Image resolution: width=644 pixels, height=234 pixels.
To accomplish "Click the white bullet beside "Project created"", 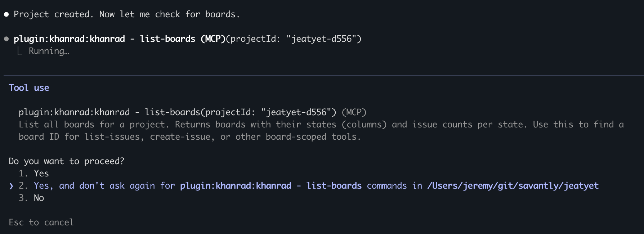I will point(6,14).
